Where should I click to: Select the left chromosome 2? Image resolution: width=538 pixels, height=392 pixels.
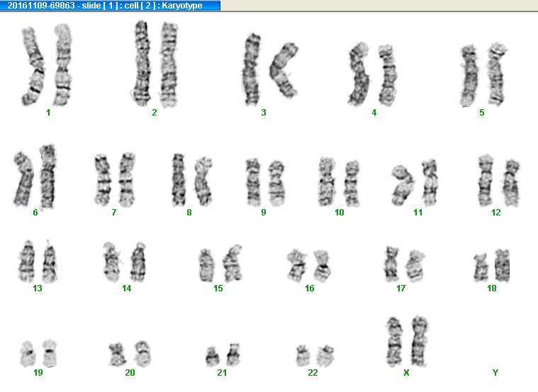141,63
